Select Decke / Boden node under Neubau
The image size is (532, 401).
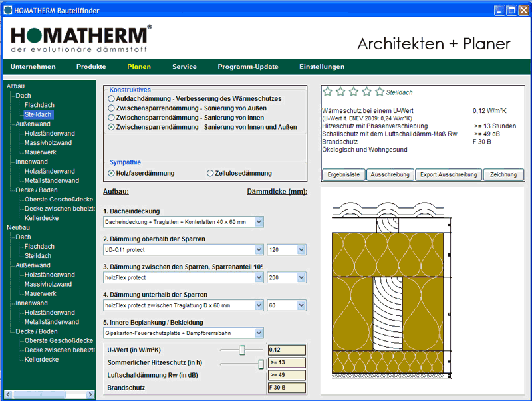37,331
